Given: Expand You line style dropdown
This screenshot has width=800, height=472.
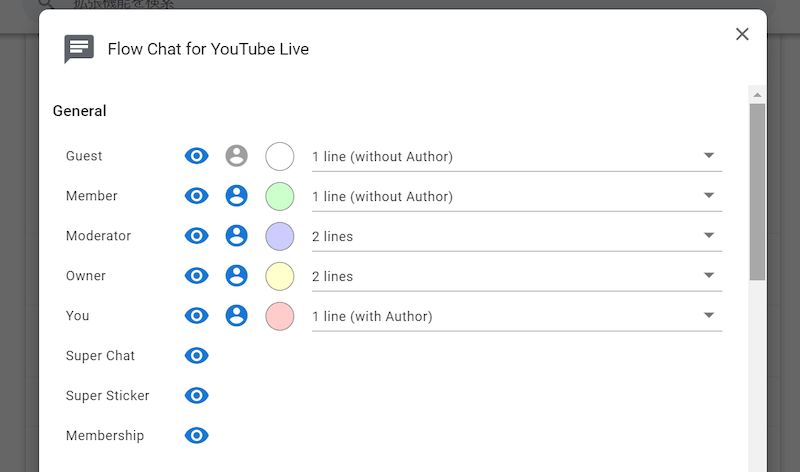Looking at the screenshot, I should pos(516,317).
